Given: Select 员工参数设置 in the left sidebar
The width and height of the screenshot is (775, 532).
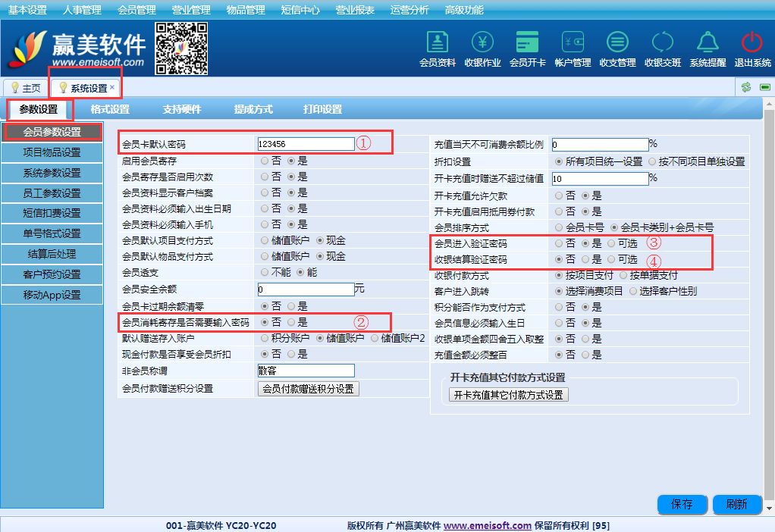Looking at the screenshot, I should (52, 193).
